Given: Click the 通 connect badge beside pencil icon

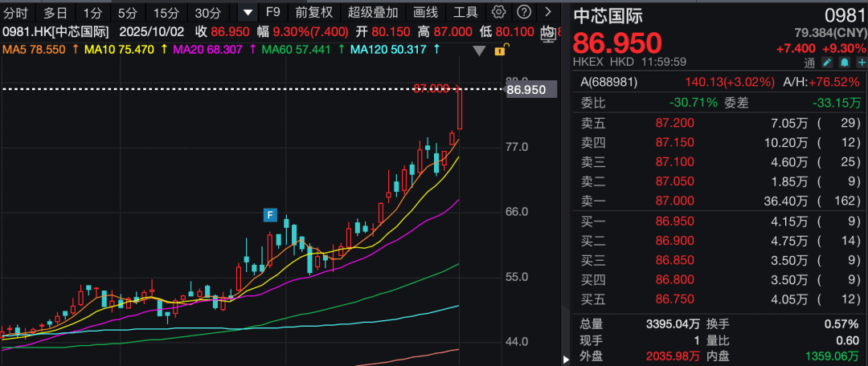Looking at the screenshot, I should (x=809, y=62).
